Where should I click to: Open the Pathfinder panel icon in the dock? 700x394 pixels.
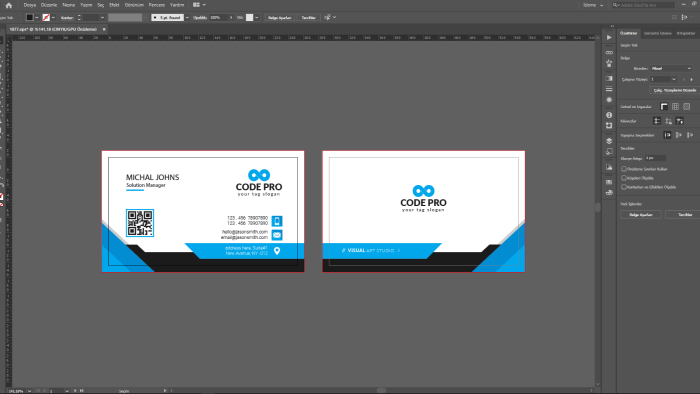pyautogui.click(x=609, y=193)
